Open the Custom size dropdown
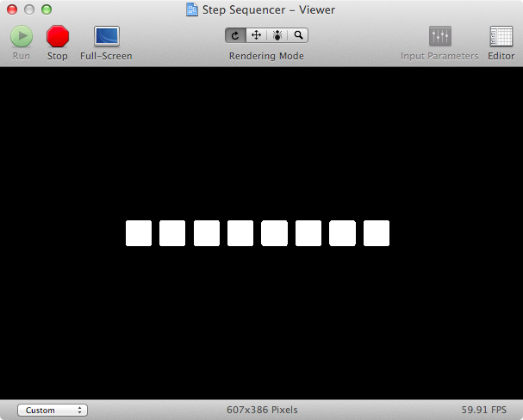 (53, 410)
